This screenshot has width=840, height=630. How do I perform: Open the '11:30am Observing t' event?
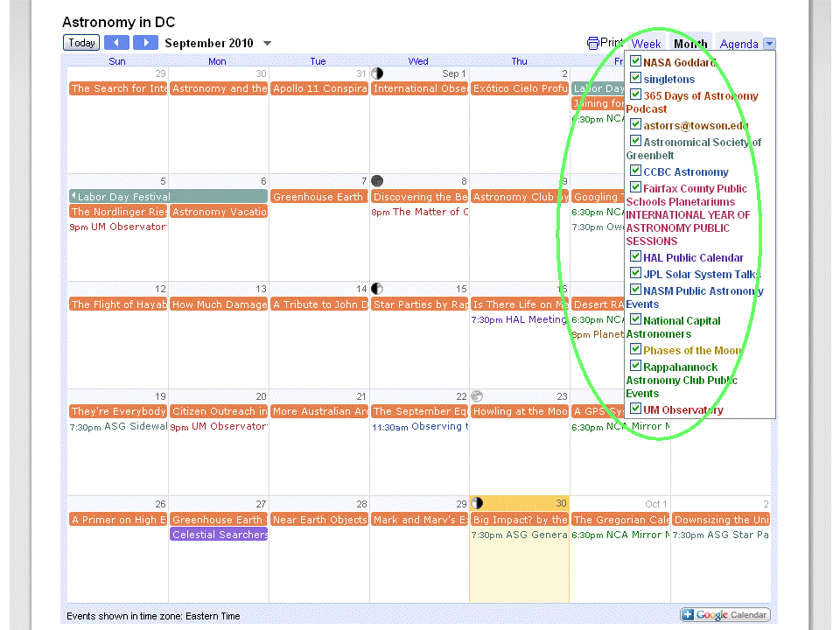coord(420,426)
